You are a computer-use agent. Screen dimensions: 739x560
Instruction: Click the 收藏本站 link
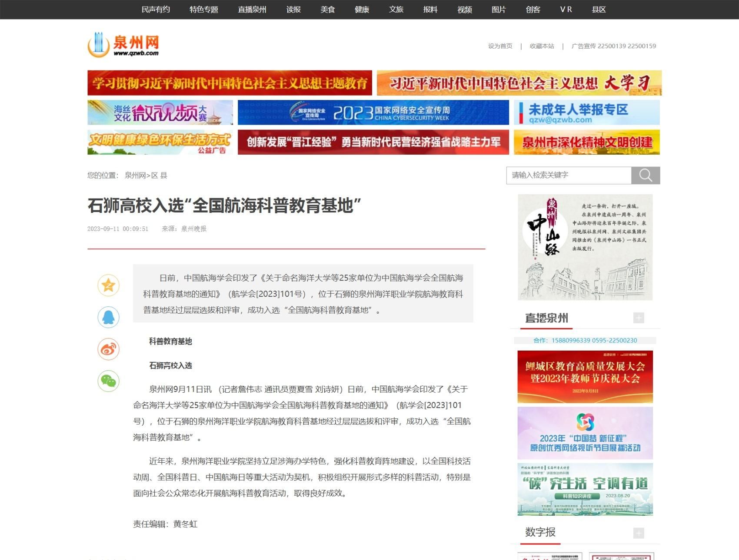coord(542,46)
